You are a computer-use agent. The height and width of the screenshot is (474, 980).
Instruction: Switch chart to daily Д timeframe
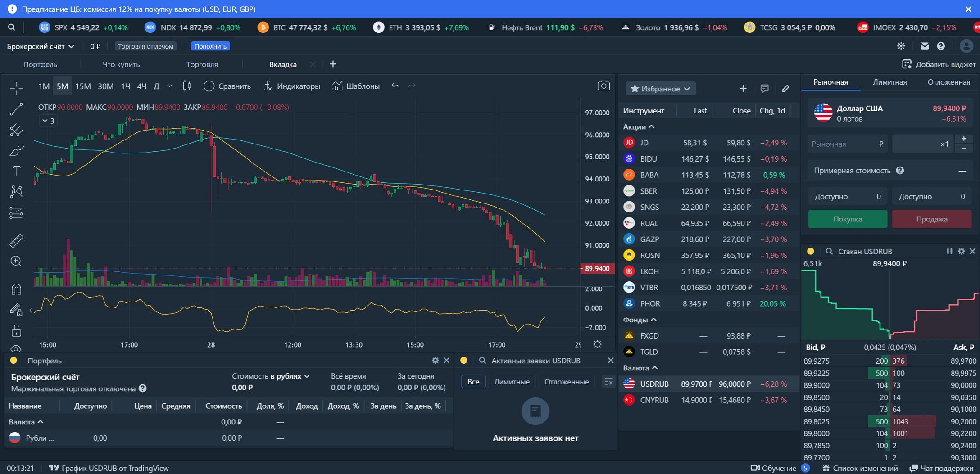[x=156, y=86]
